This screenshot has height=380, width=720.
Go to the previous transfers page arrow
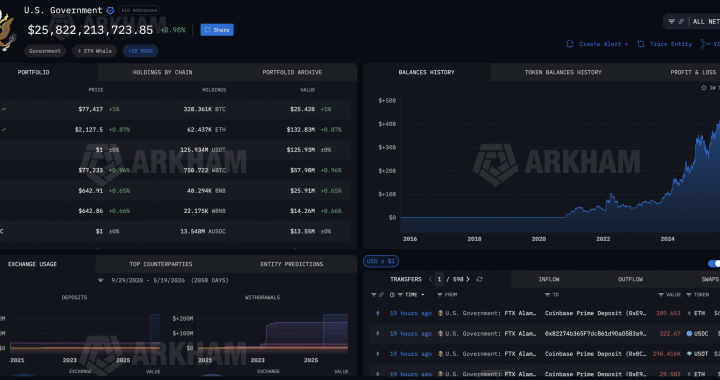pyautogui.click(x=431, y=279)
